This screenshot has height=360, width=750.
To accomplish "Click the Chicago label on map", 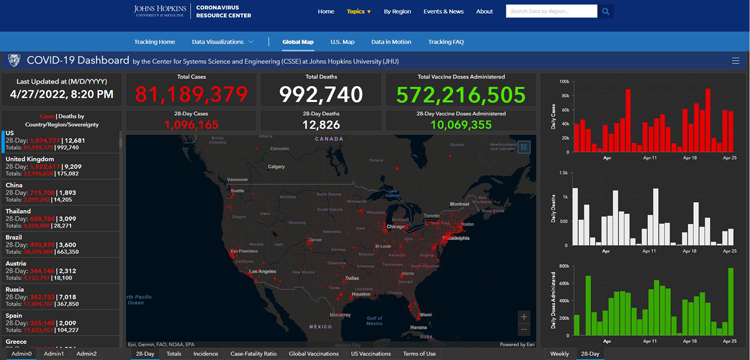I will (395, 226).
